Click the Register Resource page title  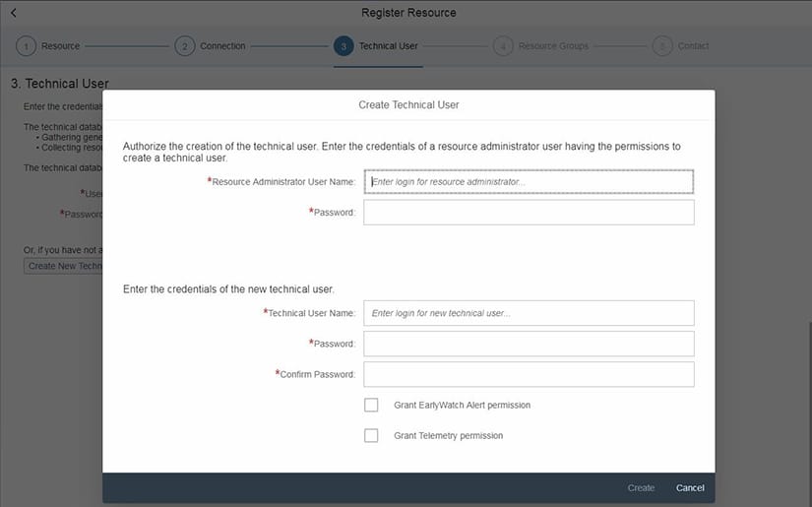408,13
